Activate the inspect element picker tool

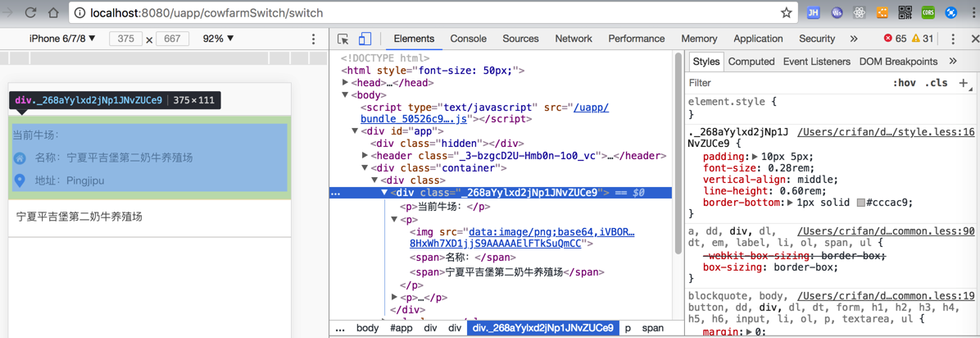pyautogui.click(x=343, y=39)
